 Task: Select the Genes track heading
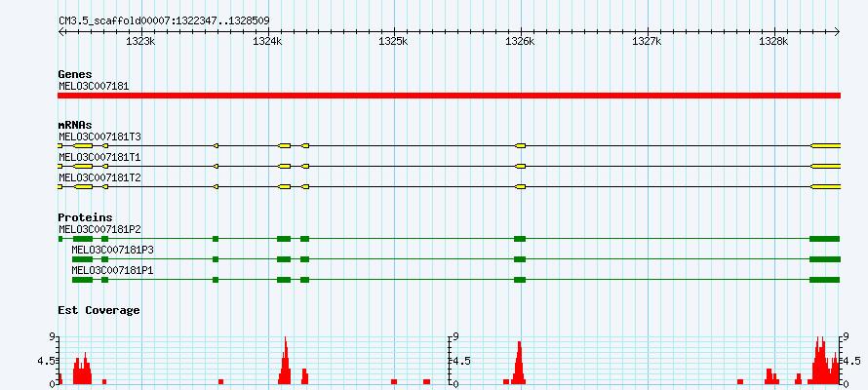(75, 74)
